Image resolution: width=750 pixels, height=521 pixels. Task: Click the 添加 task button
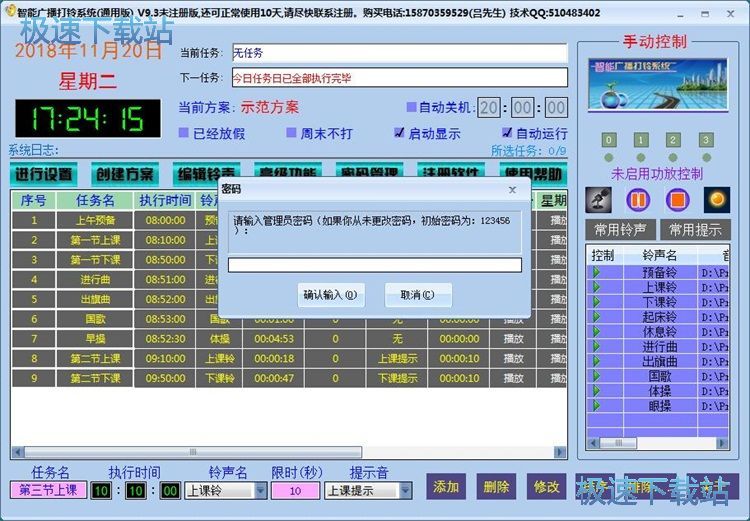(x=446, y=487)
